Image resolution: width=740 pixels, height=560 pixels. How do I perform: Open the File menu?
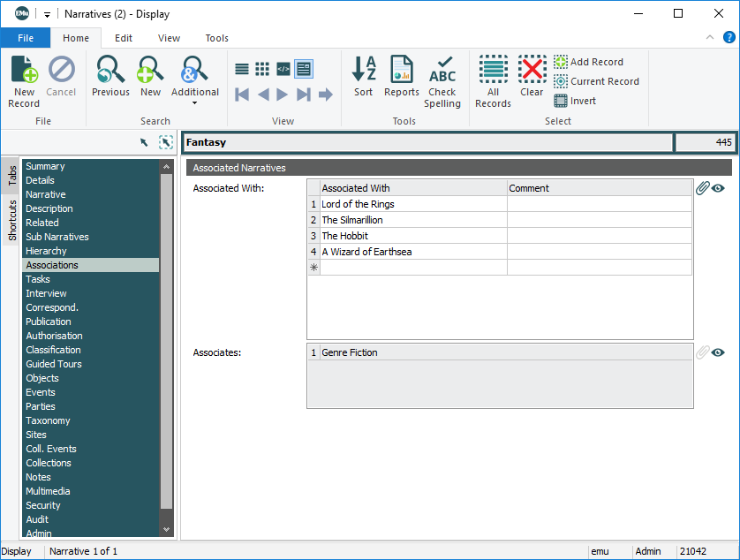click(26, 38)
